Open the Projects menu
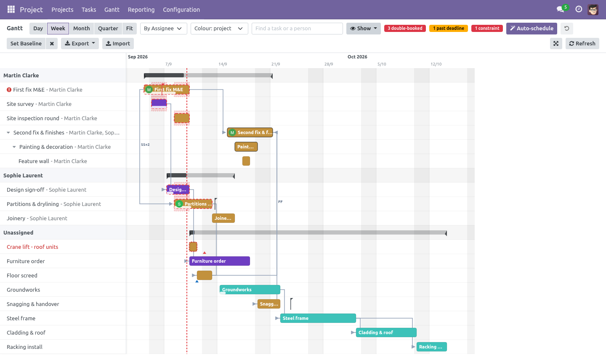The width and height of the screenshot is (606, 364). (62, 10)
